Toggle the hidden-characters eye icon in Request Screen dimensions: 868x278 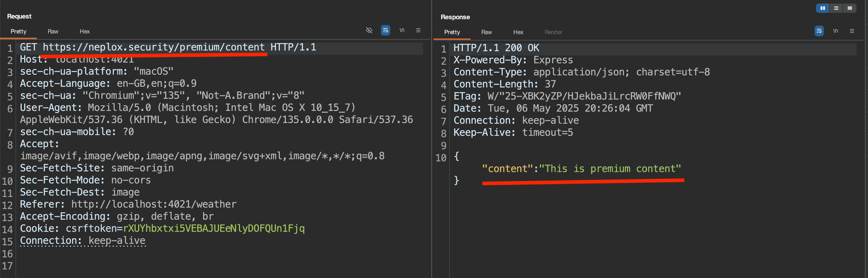pyautogui.click(x=369, y=30)
